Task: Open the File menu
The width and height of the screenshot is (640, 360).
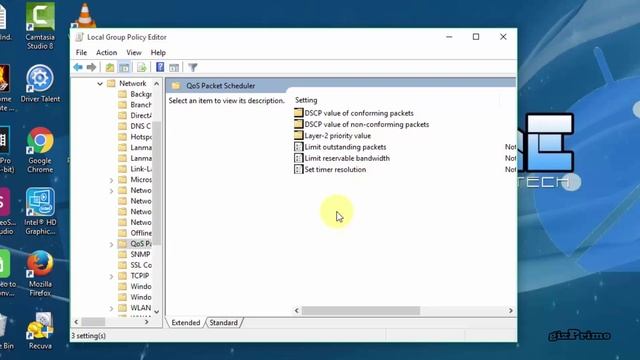Action: coord(81,53)
